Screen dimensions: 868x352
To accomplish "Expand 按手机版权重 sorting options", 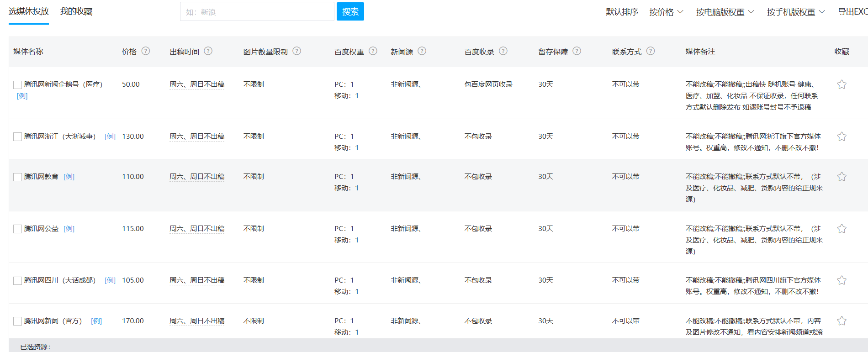I will 795,12.
